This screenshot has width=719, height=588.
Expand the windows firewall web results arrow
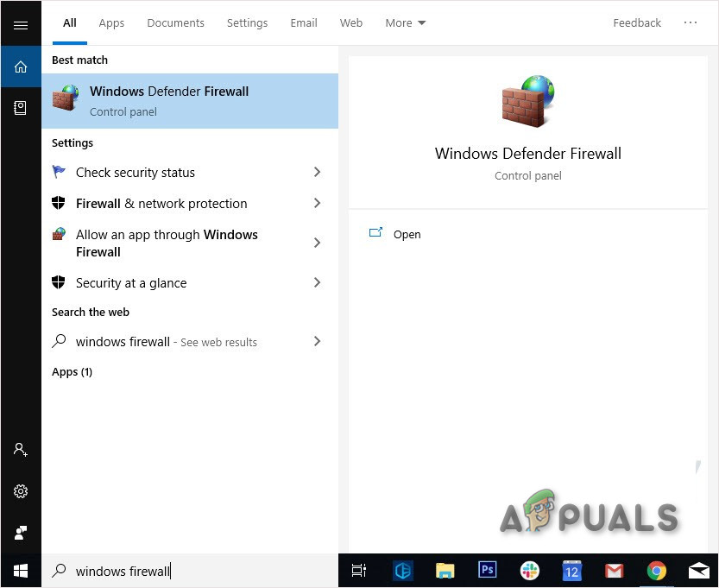coord(317,341)
